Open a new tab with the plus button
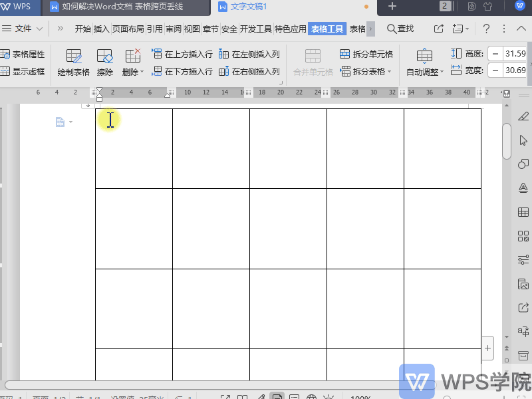Viewport: 532px width, 399px height. [x=392, y=6]
